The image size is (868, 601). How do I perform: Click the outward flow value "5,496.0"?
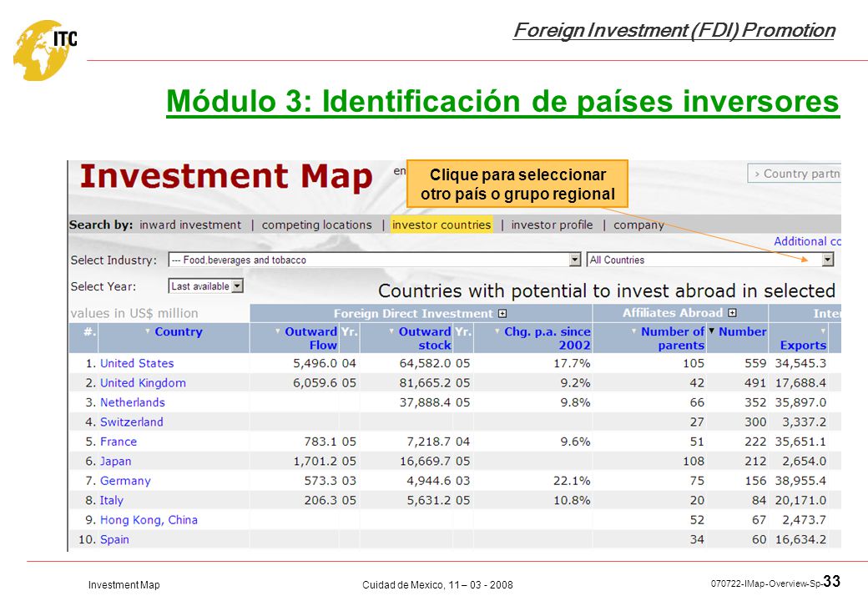[x=315, y=364]
